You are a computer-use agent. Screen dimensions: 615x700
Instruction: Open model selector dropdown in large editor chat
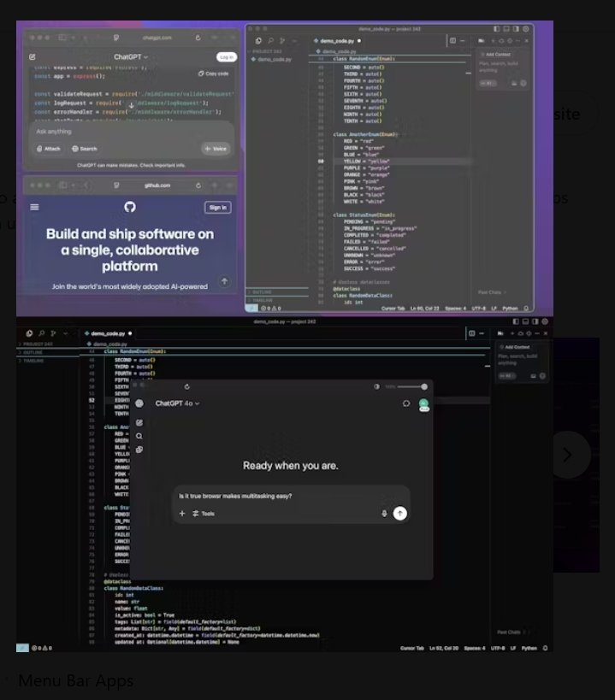coord(507,376)
